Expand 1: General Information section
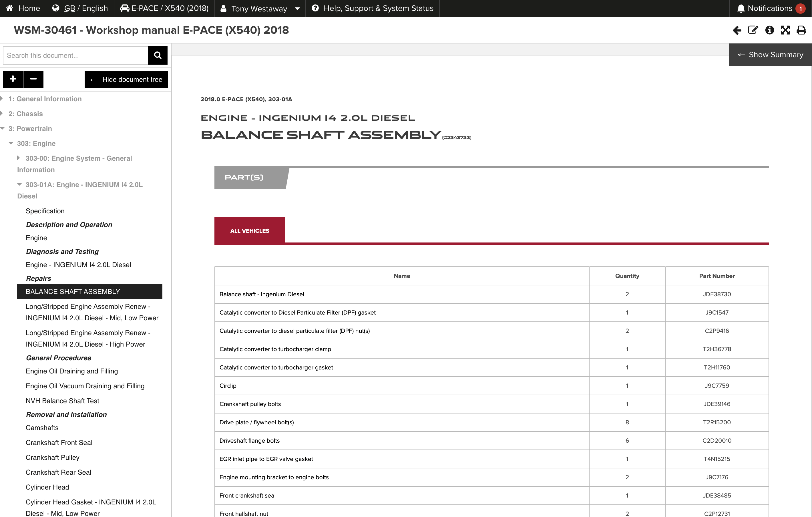The image size is (812, 517). [x=2, y=98]
